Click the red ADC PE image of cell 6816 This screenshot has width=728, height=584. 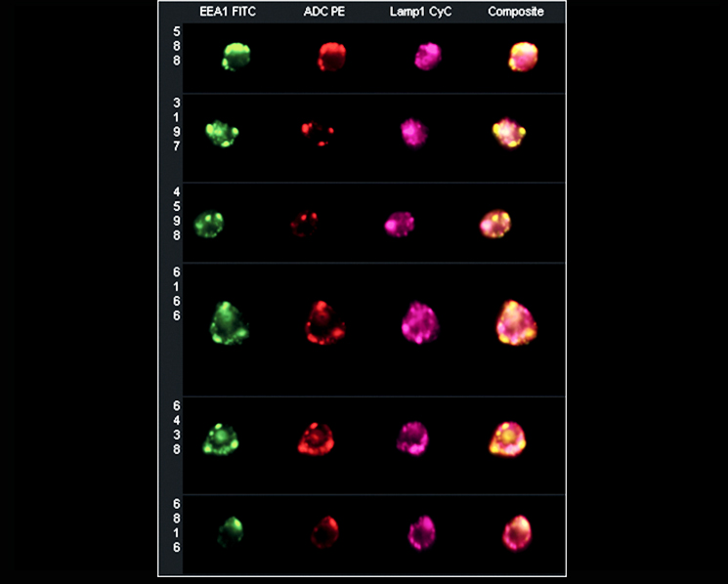tap(323, 534)
